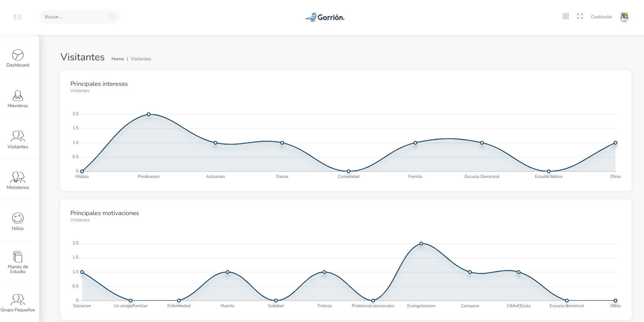Toggle the sidebar menu hamburger icon

[x=18, y=17]
